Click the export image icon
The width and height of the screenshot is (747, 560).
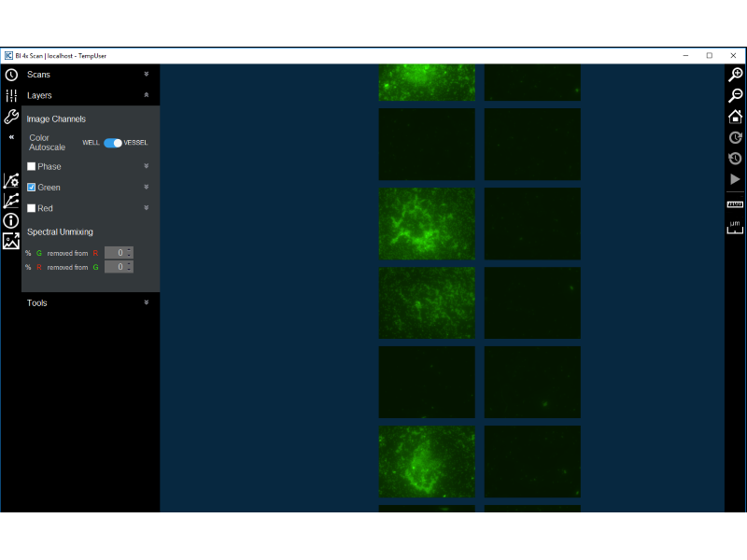[11, 241]
